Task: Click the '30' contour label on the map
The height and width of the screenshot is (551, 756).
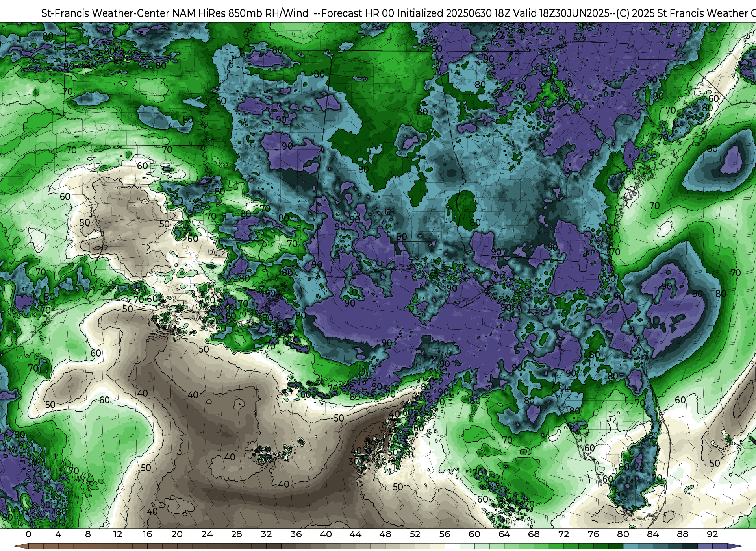Action: tap(354, 461)
